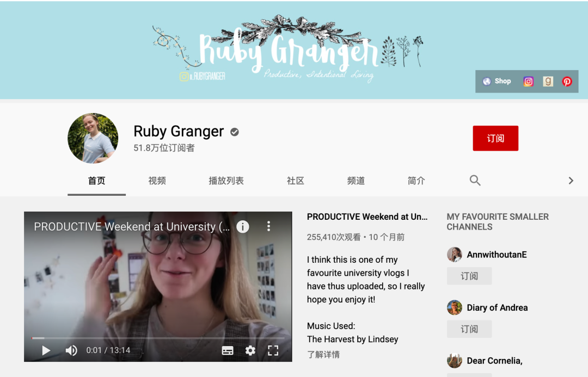Play the featured video
This screenshot has height=377, width=588.
click(x=46, y=350)
